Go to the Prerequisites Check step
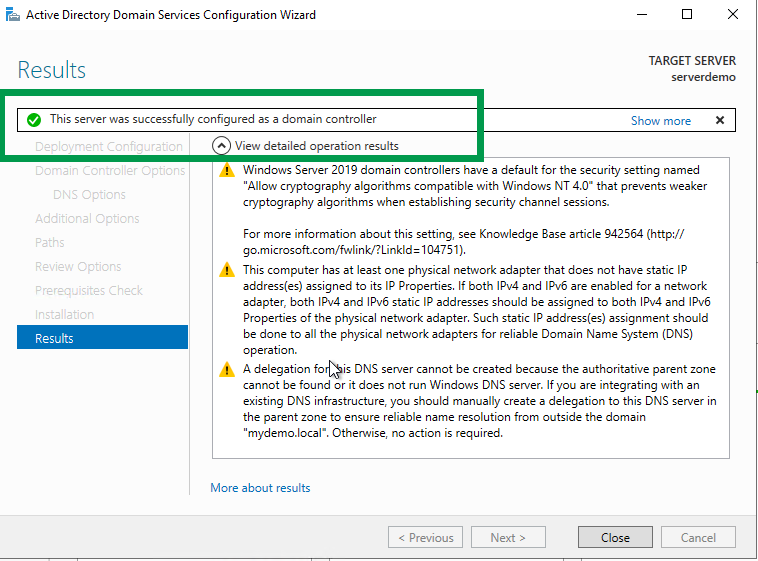Image resolution: width=758 pixels, height=561 pixels. [89, 290]
